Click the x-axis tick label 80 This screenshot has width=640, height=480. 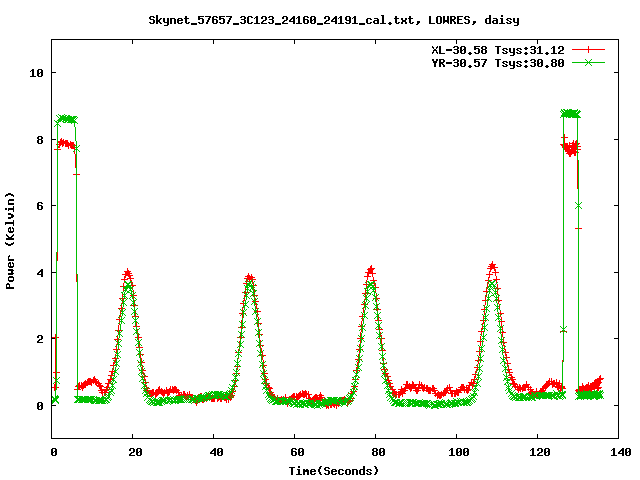point(378,452)
